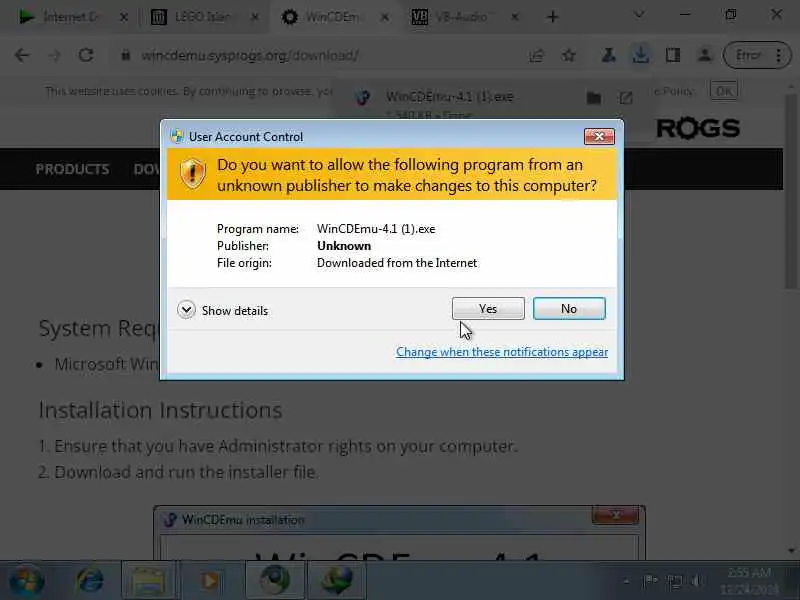The width and height of the screenshot is (800, 600).
Task: Toggle the browser side panel icon
Action: (673, 55)
